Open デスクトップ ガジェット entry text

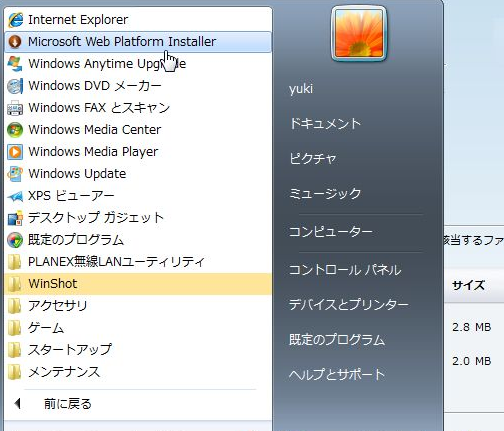point(96,218)
